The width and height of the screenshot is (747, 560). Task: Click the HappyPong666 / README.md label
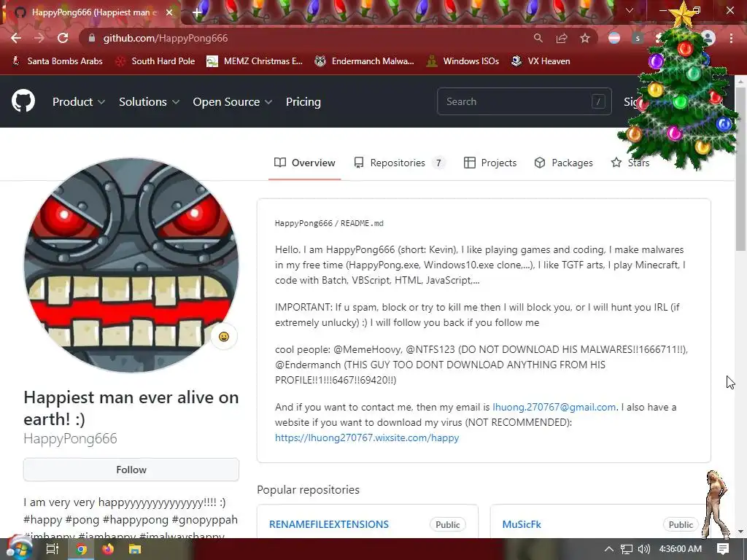[x=329, y=223]
